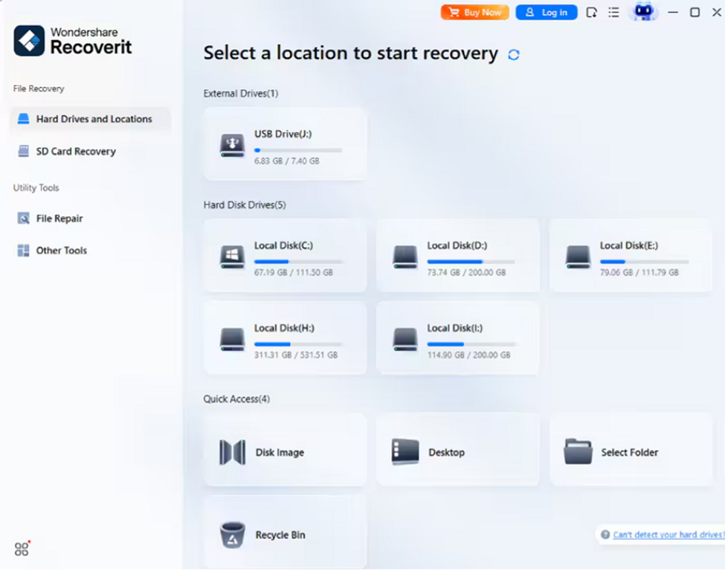Open the list menu icon in the title bar

(615, 13)
